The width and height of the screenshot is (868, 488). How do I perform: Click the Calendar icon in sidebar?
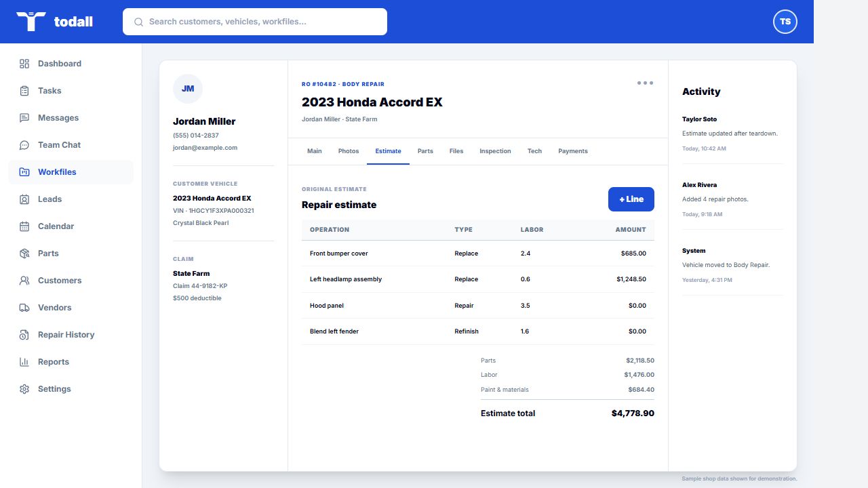tap(24, 226)
